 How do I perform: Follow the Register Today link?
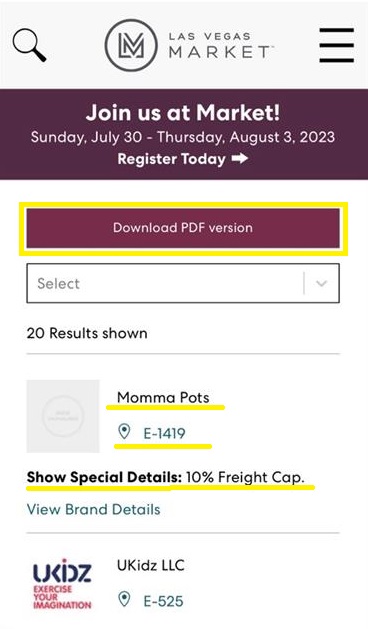click(183, 159)
